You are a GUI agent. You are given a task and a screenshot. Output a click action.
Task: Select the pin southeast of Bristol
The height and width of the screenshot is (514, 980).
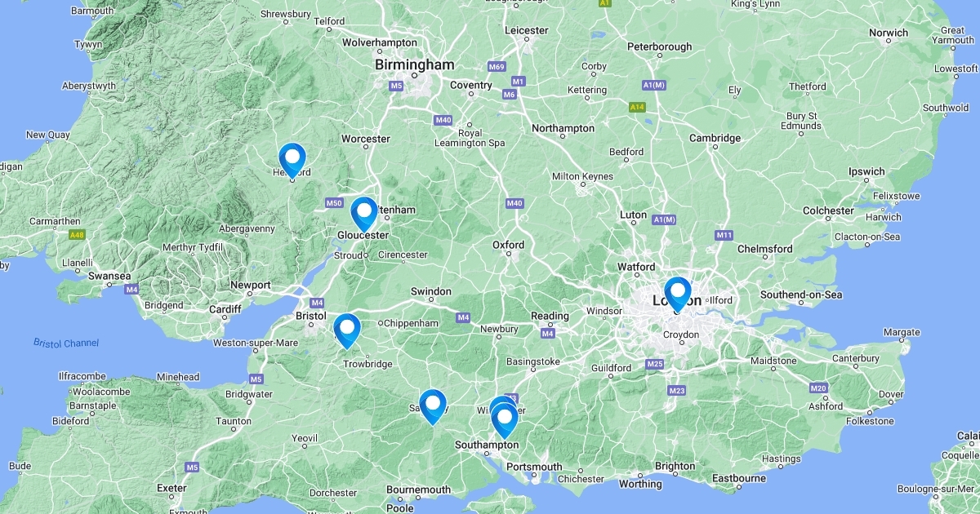tap(347, 330)
